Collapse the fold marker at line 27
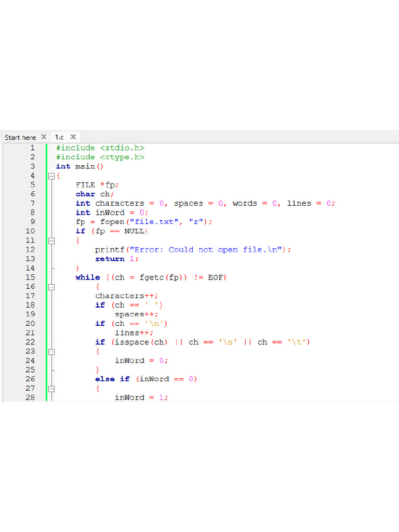This screenshot has width=399, height=532. click(51, 389)
